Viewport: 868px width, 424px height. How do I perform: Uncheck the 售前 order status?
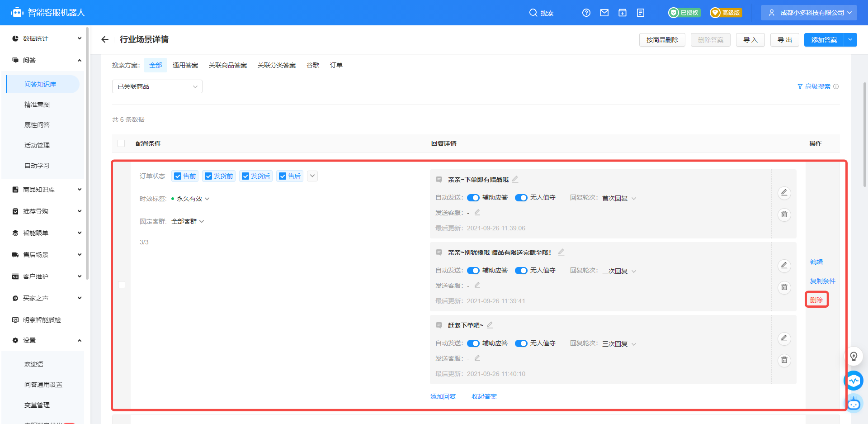[x=178, y=176]
